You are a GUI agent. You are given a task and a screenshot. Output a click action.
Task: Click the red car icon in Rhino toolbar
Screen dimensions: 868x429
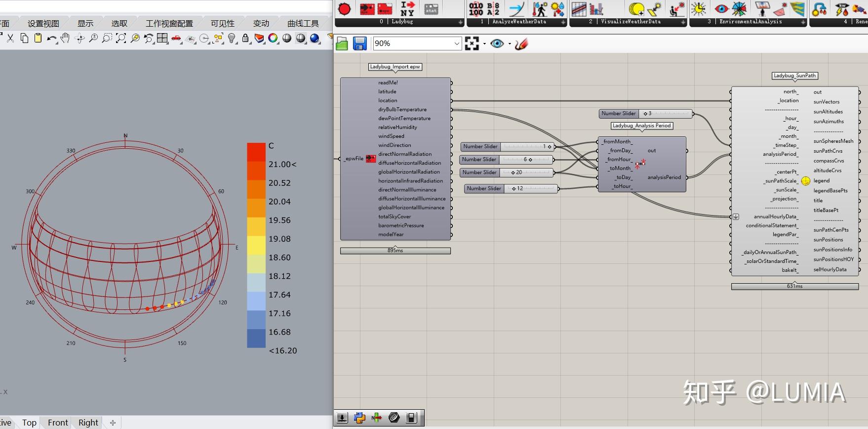[x=176, y=38]
